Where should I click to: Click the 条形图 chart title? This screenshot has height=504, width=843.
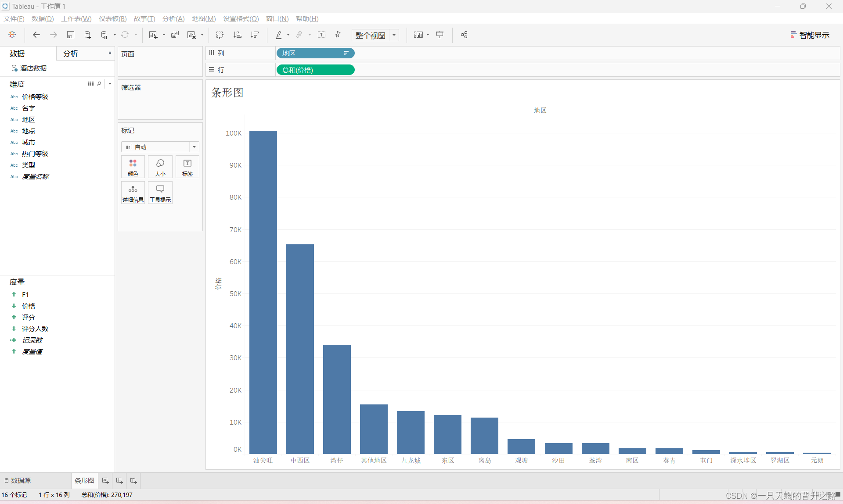pyautogui.click(x=227, y=93)
